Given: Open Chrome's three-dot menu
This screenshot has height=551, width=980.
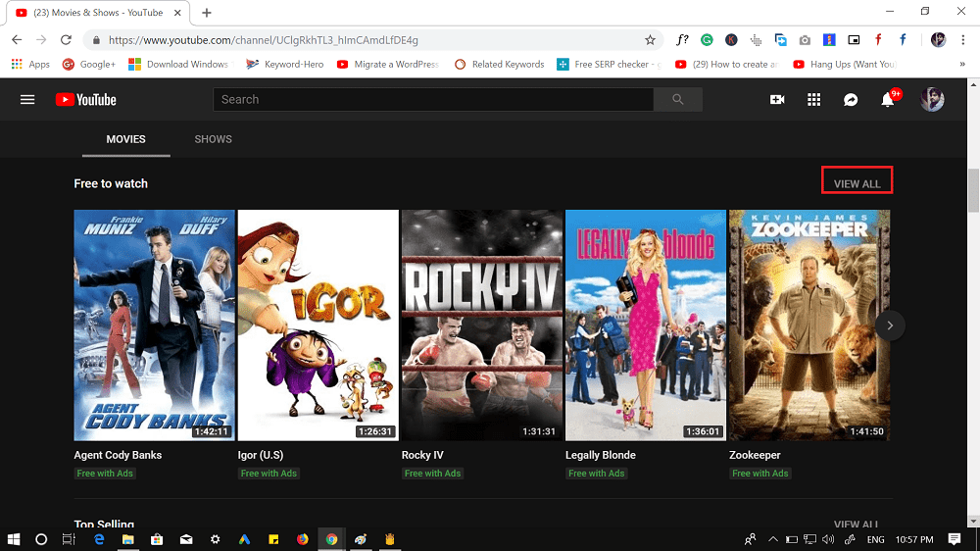Looking at the screenshot, I should point(963,40).
